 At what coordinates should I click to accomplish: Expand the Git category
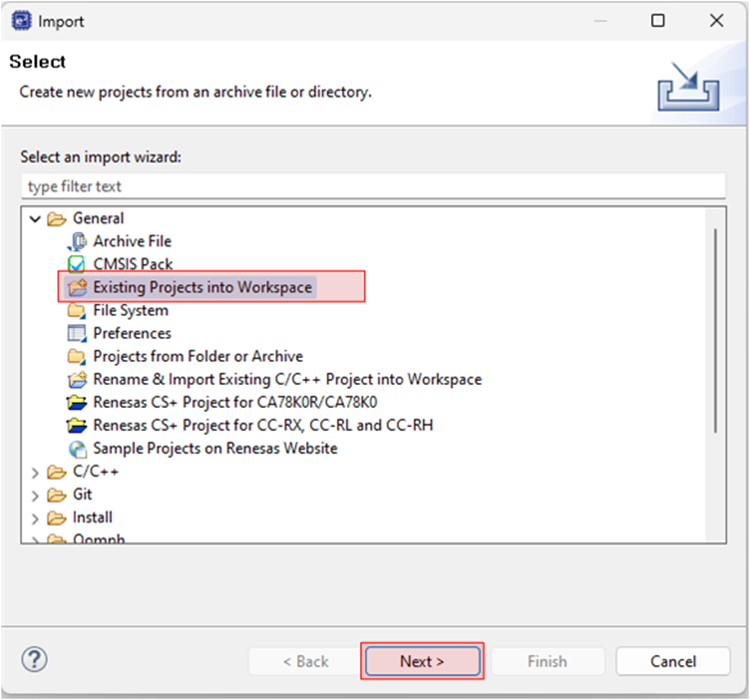(35, 496)
